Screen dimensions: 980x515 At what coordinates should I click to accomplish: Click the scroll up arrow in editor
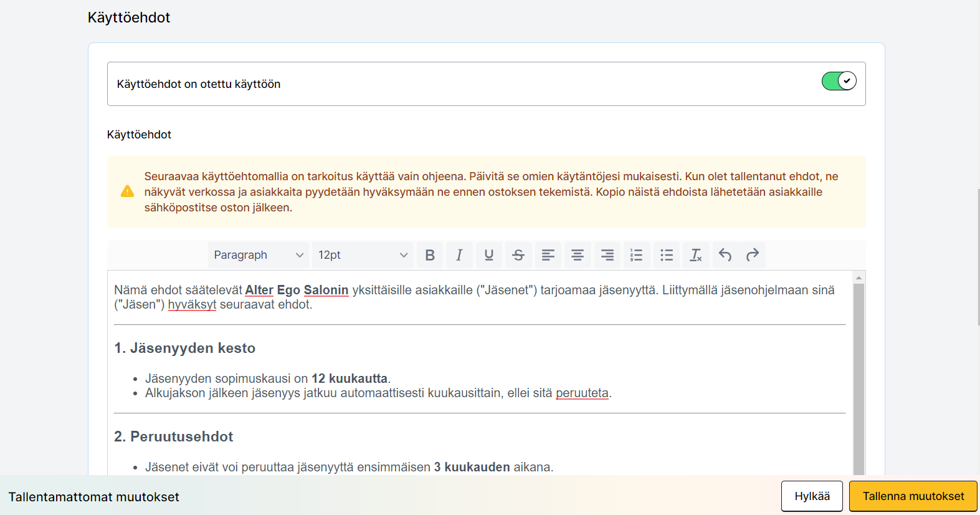tap(859, 277)
